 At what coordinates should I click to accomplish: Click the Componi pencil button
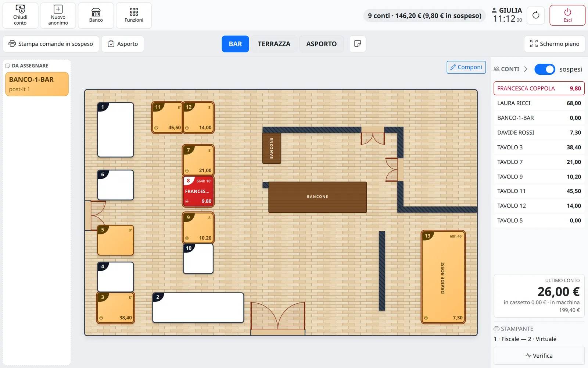(x=466, y=67)
